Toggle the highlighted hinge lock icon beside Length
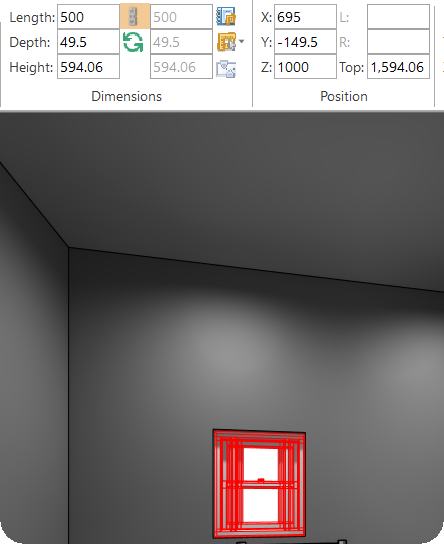This screenshot has height=544, width=444. [135, 16]
